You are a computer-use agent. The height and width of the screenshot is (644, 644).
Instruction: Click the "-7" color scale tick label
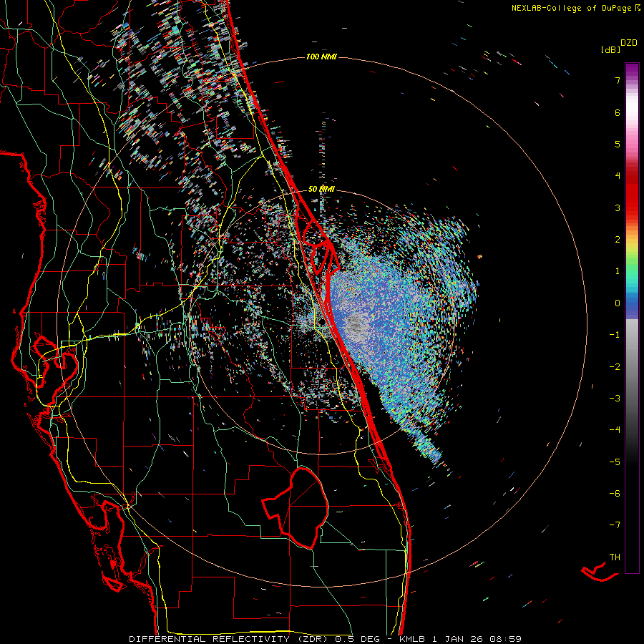(x=615, y=525)
